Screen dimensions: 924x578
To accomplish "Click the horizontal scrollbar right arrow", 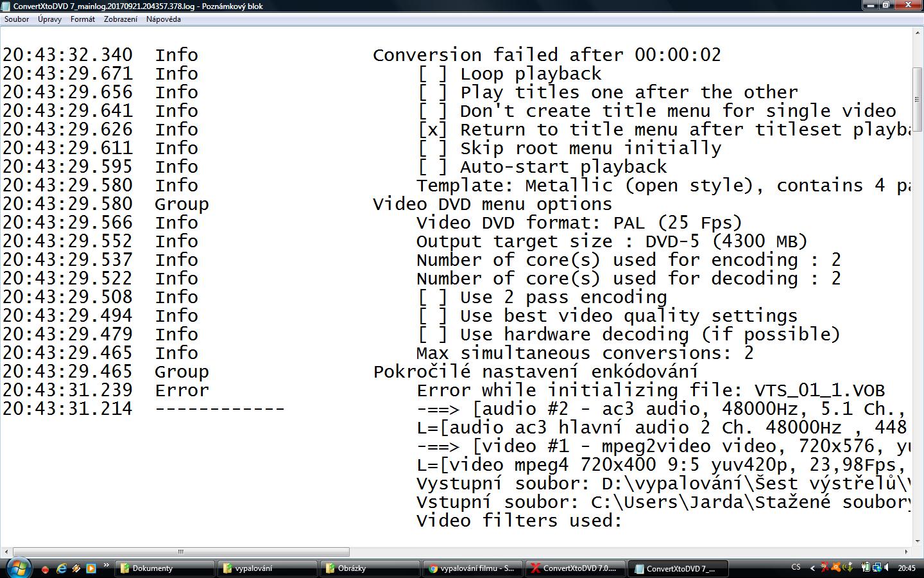I will (907, 552).
